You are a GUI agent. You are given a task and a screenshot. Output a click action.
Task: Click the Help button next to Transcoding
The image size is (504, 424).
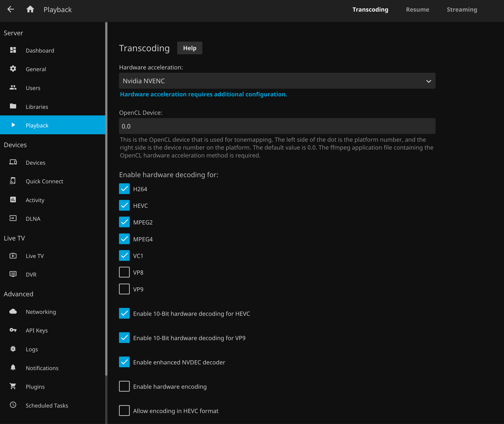[x=189, y=48]
